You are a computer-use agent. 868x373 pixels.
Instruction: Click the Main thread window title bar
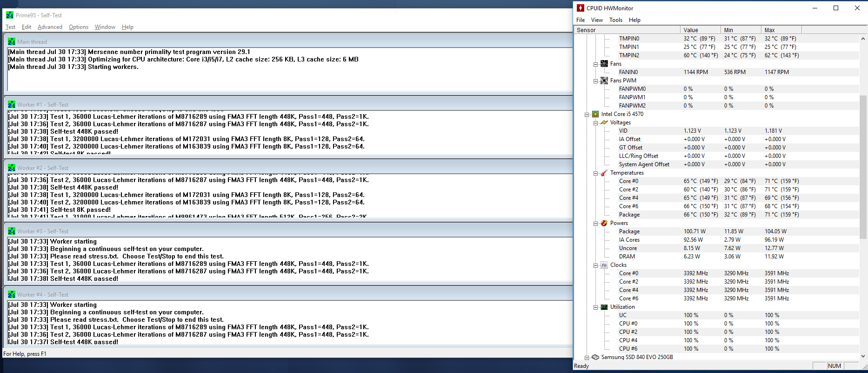(x=289, y=42)
